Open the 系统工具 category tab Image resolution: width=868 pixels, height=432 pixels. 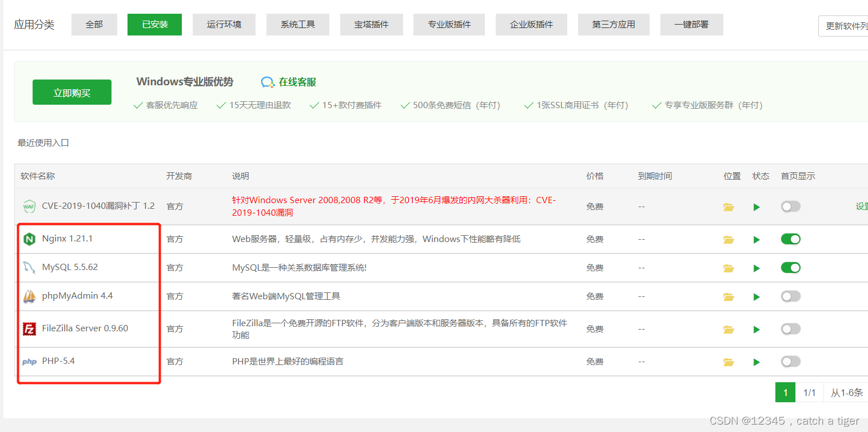tap(298, 25)
